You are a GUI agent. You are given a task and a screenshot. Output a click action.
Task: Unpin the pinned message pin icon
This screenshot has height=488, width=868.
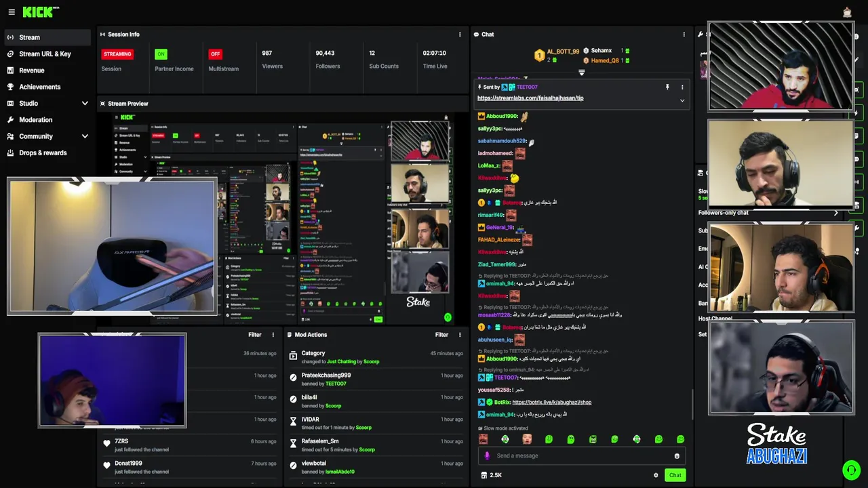[x=667, y=87]
